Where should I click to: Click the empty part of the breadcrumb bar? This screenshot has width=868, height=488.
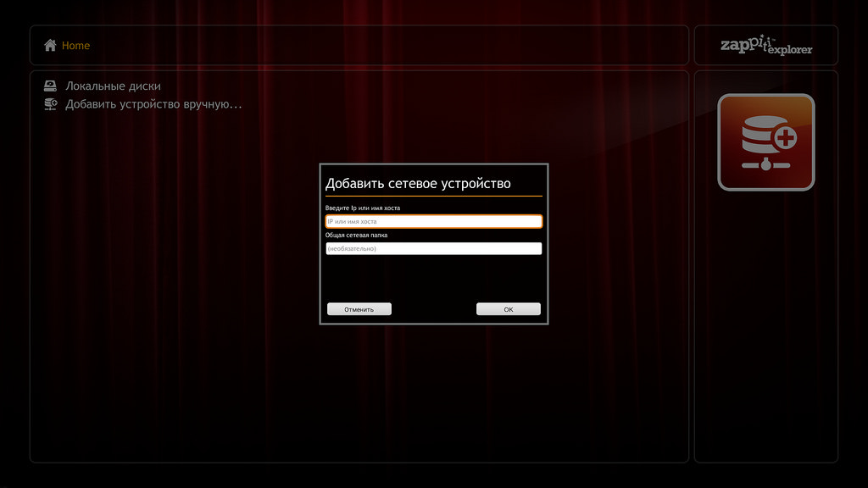pos(381,45)
